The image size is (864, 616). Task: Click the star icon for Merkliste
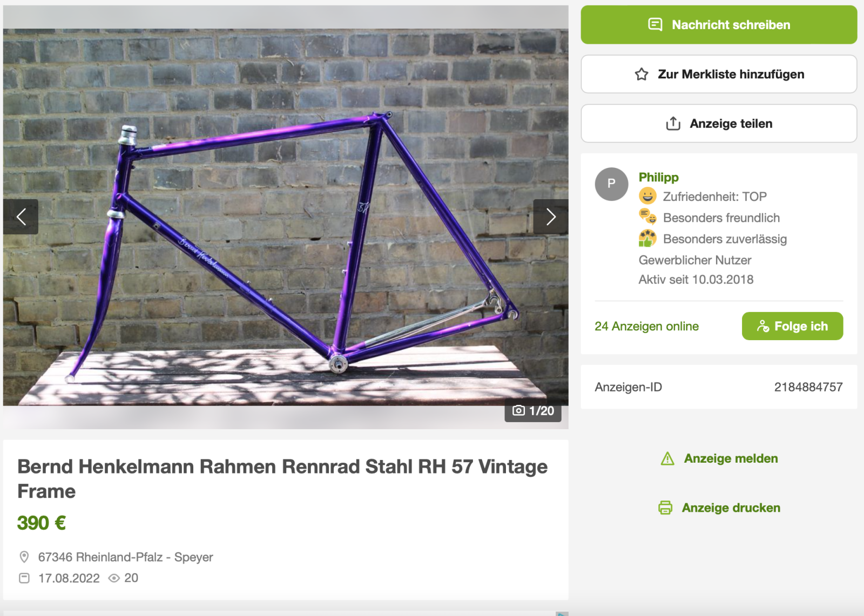pyautogui.click(x=642, y=75)
